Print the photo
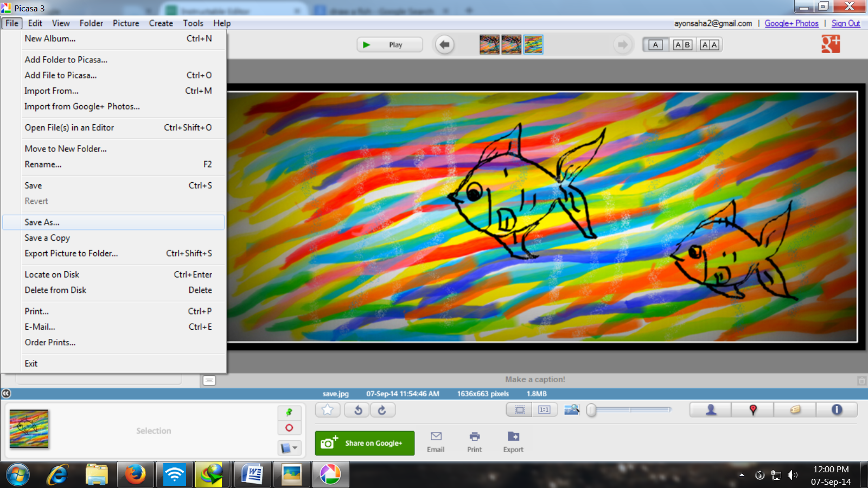Viewport: 868px width, 488px height. click(x=475, y=442)
